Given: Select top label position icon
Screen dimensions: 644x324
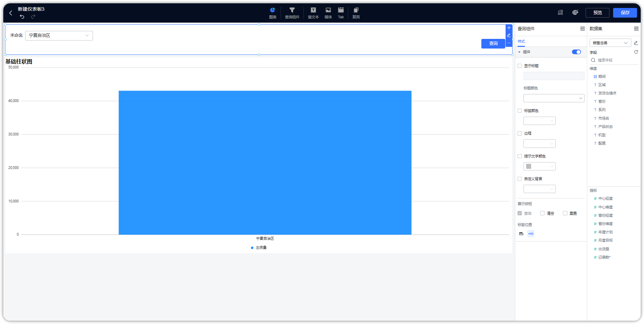Looking at the screenshot, I should [x=521, y=234].
